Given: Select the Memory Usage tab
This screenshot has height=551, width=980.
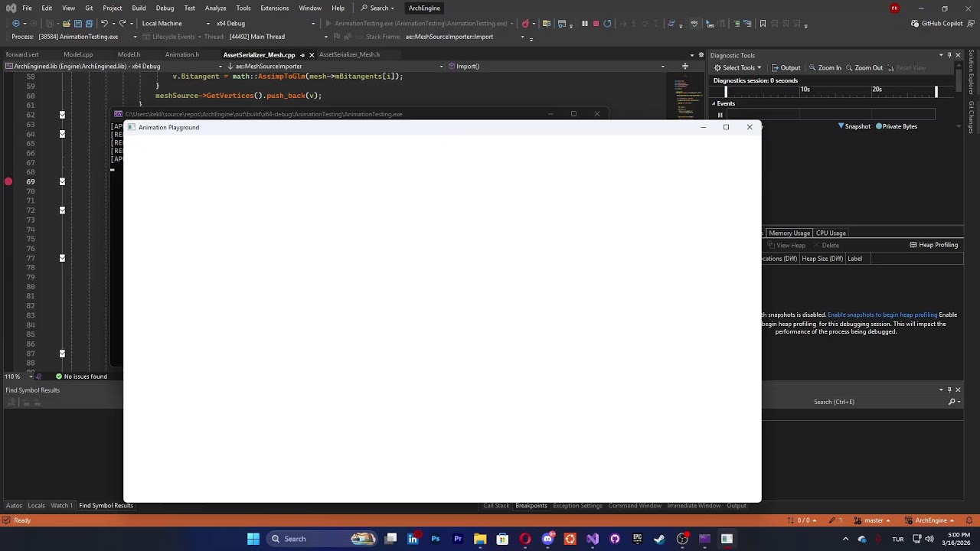Looking at the screenshot, I should coord(789,233).
